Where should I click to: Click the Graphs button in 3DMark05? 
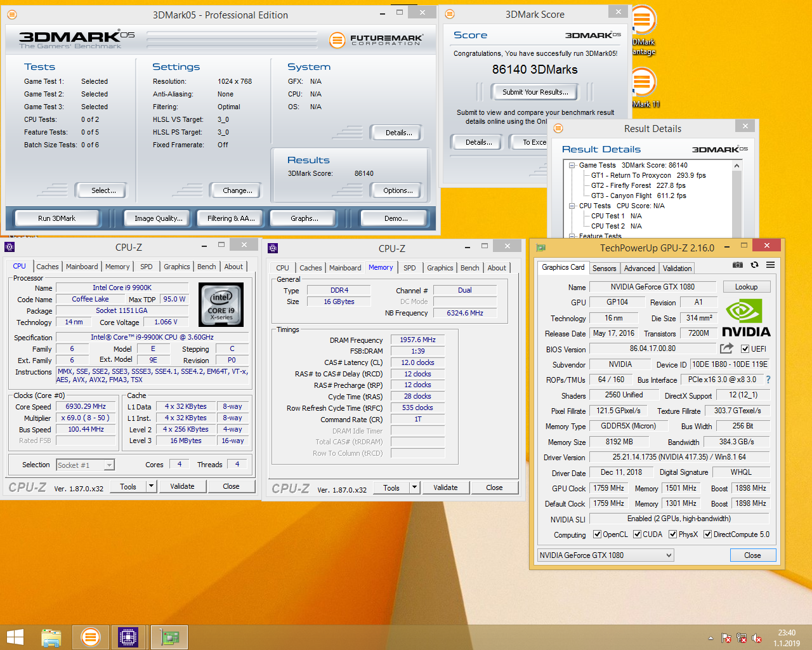point(304,218)
